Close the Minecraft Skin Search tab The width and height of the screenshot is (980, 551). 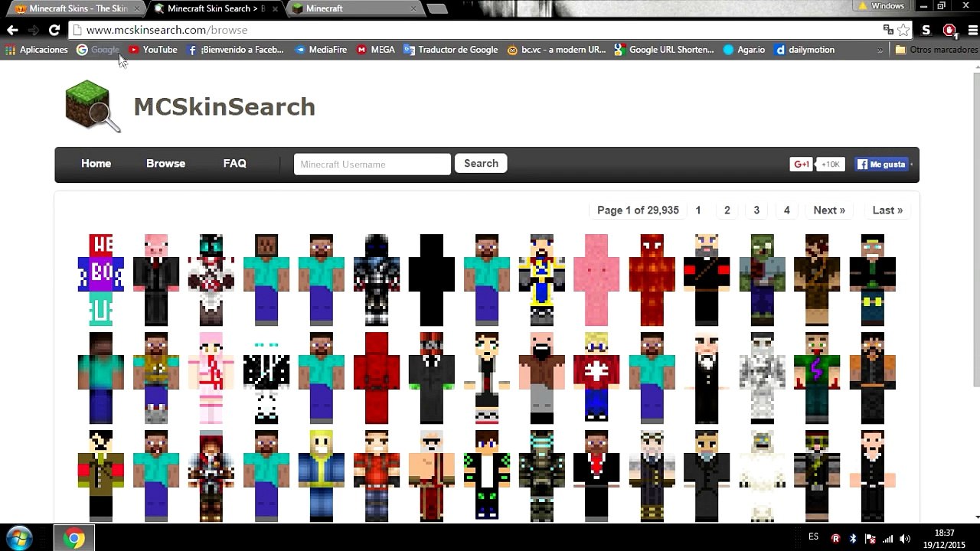coord(275,8)
